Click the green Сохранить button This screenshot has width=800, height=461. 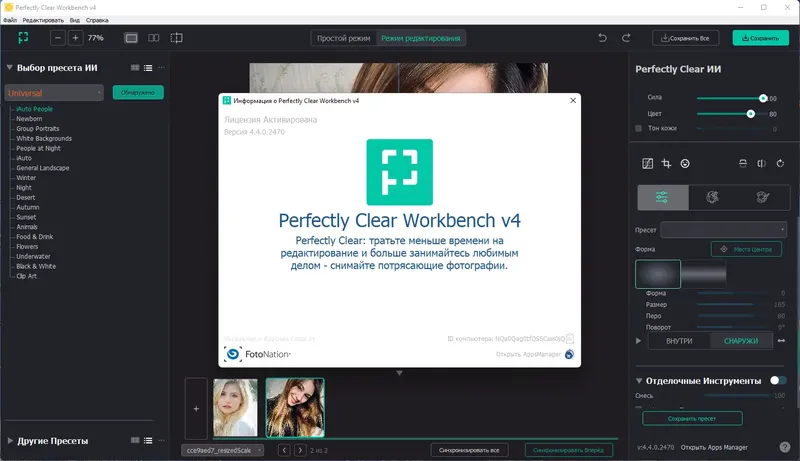pos(760,38)
